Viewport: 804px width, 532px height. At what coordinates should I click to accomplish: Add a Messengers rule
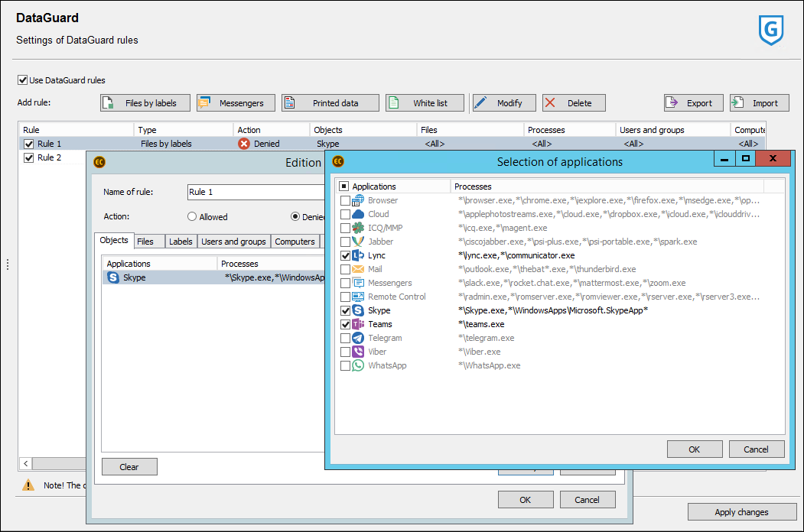236,103
